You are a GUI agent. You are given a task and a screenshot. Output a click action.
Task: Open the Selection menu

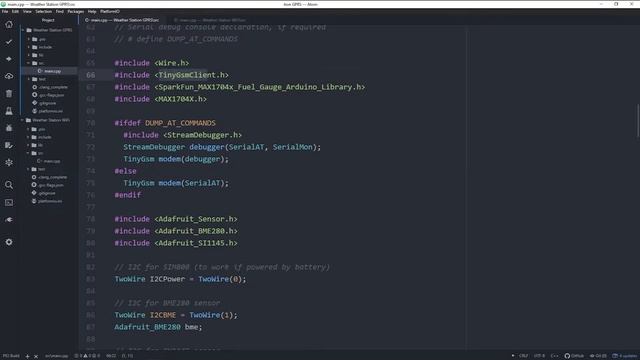click(x=43, y=11)
